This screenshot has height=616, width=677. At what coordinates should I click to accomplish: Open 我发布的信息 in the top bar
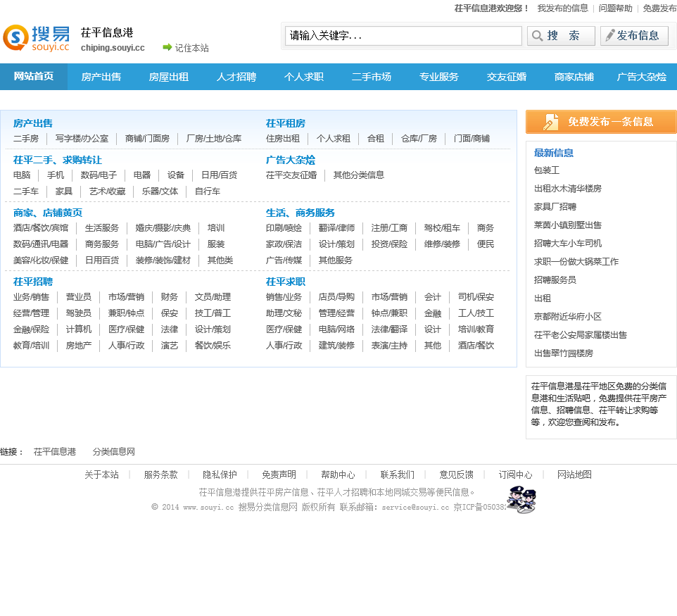(562, 8)
